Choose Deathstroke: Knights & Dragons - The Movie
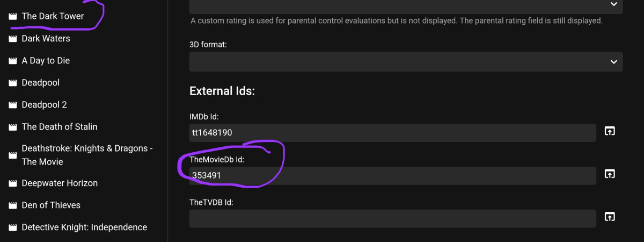644x242 pixels. click(x=87, y=155)
